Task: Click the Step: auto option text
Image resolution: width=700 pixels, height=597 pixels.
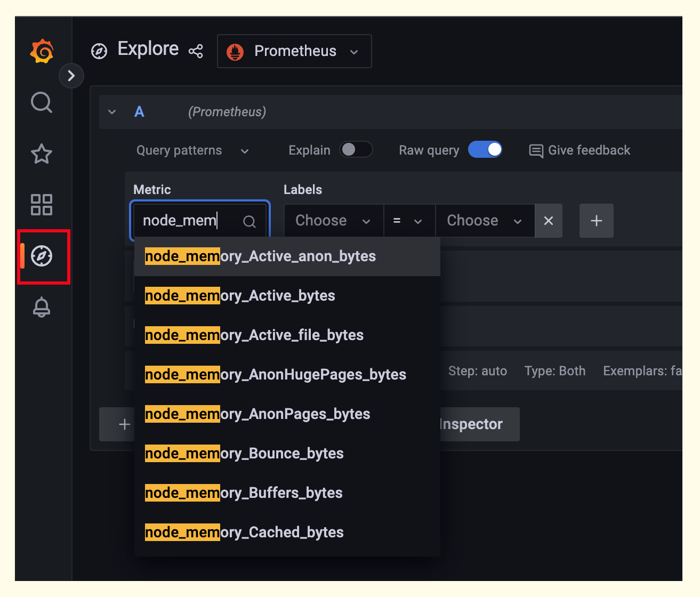Action: pyautogui.click(x=478, y=371)
